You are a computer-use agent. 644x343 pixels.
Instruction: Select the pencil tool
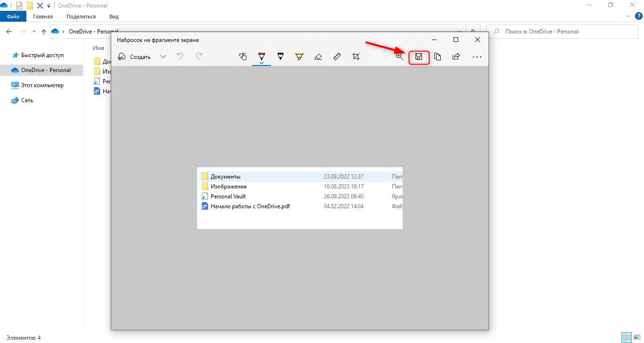(x=281, y=57)
